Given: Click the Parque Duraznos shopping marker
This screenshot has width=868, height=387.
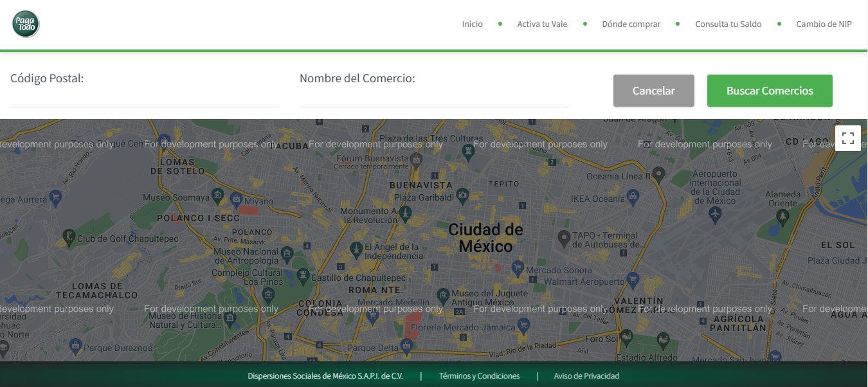Looking at the screenshot, I should (76, 346).
